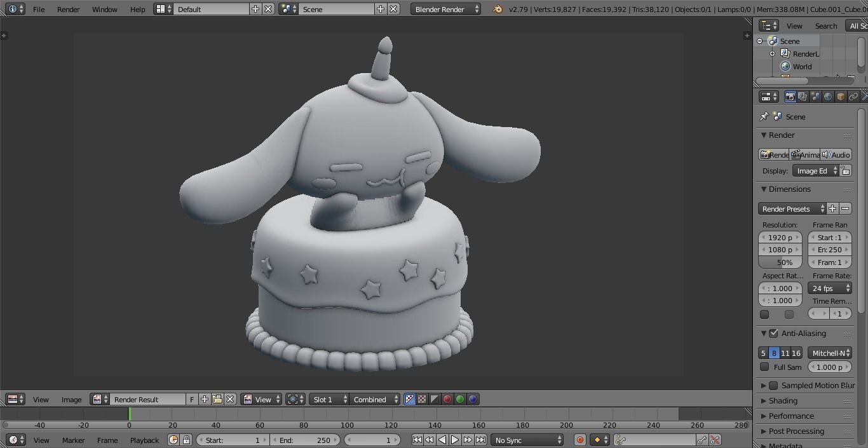868x448 pixels.
Task: Open the Mitchell-Netravali filter dropdown
Action: (830, 353)
